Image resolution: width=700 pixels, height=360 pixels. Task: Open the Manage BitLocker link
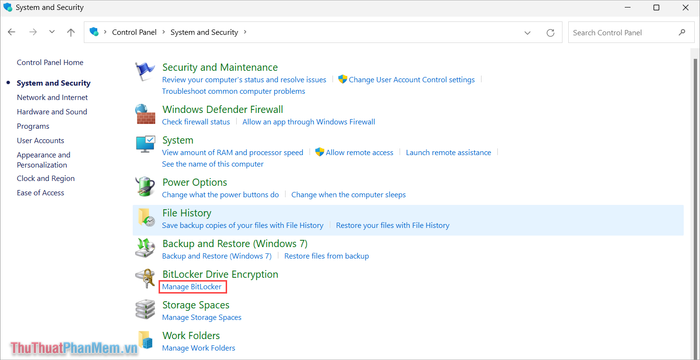click(x=192, y=287)
